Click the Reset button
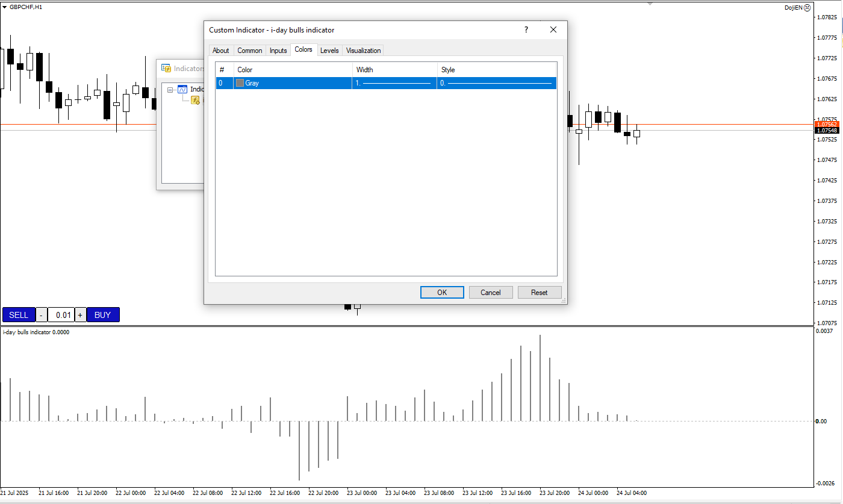 (x=539, y=292)
